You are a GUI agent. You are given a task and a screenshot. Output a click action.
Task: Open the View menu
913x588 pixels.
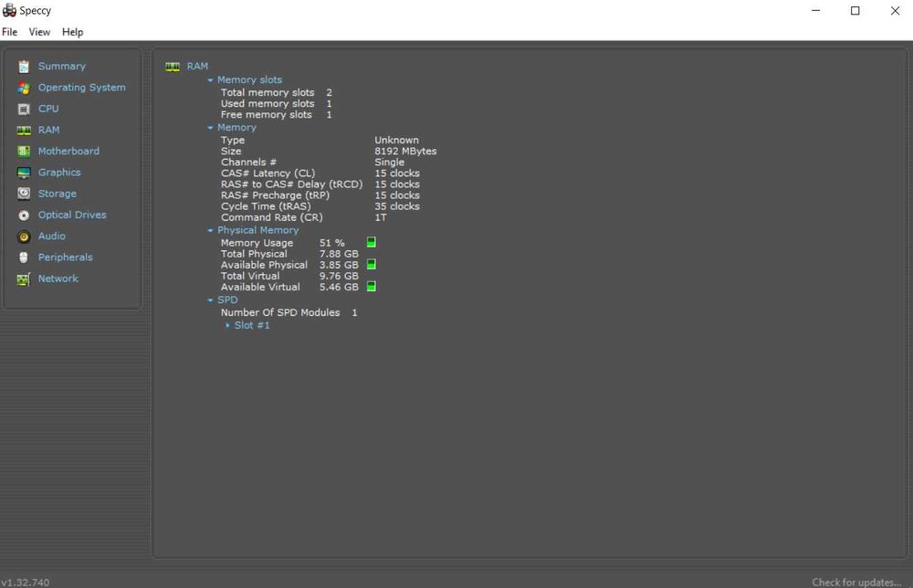[x=39, y=32]
